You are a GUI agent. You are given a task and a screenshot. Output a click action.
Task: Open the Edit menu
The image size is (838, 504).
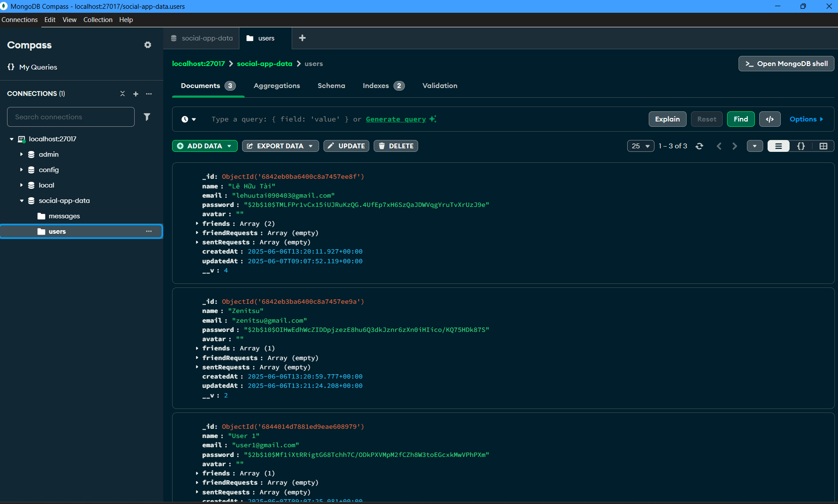tap(50, 20)
